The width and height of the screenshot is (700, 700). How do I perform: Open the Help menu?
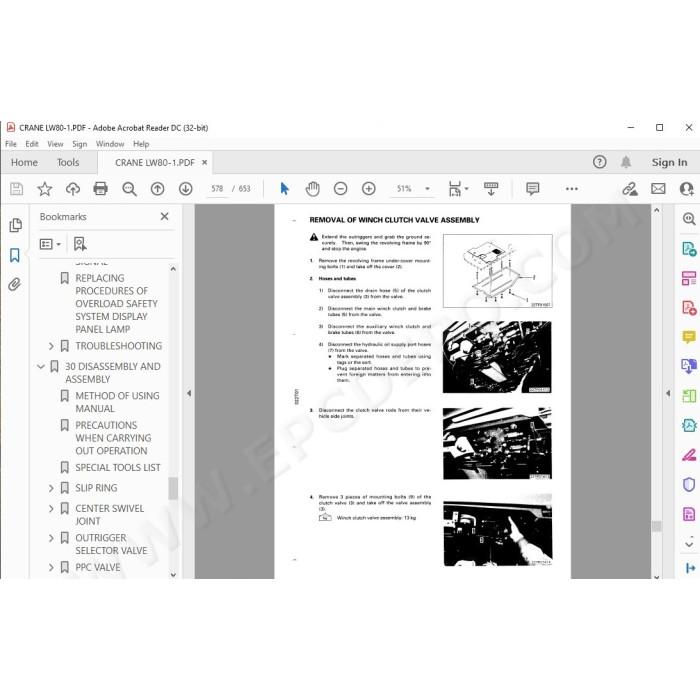pyautogui.click(x=141, y=144)
